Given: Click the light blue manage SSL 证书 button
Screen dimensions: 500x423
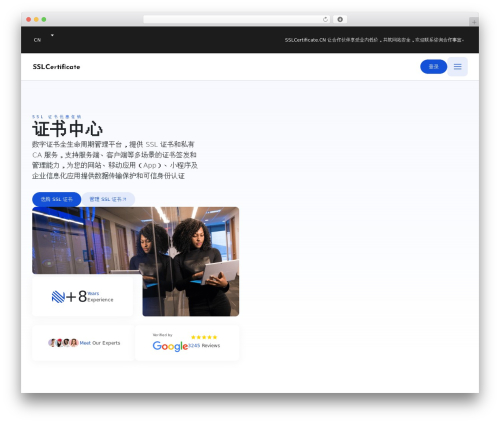Looking at the screenshot, I should (x=108, y=199).
